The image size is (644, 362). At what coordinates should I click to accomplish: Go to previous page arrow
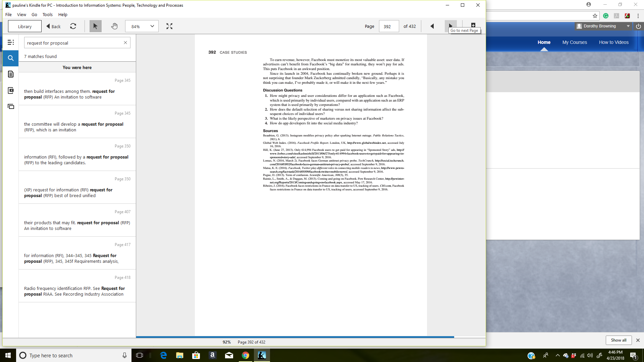click(x=432, y=26)
